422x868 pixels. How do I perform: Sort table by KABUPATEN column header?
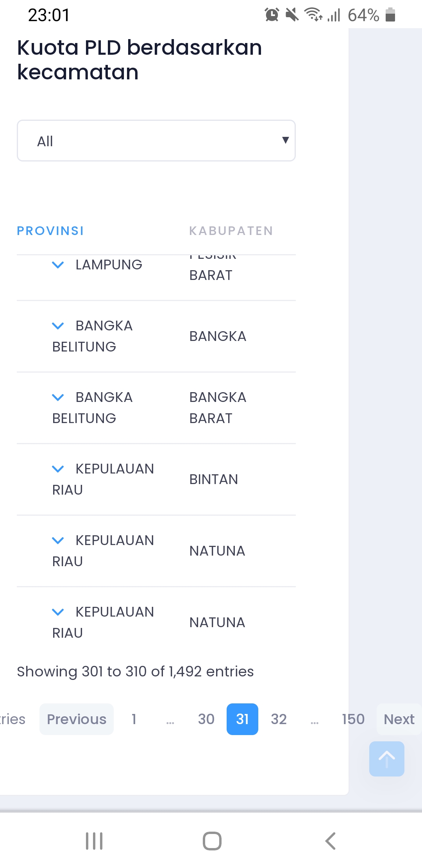point(231,231)
